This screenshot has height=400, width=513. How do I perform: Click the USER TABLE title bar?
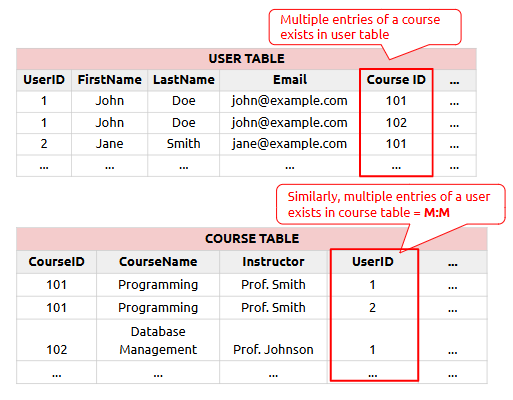pos(246,59)
